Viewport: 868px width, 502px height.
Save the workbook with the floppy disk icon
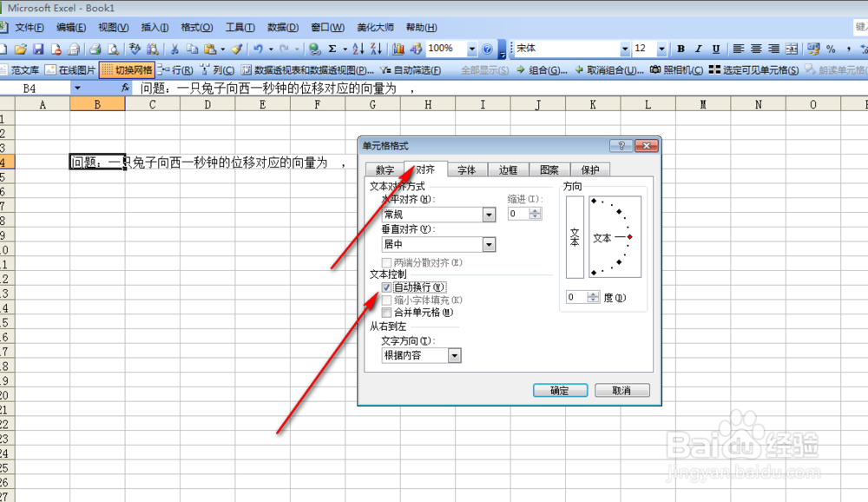point(38,50)
